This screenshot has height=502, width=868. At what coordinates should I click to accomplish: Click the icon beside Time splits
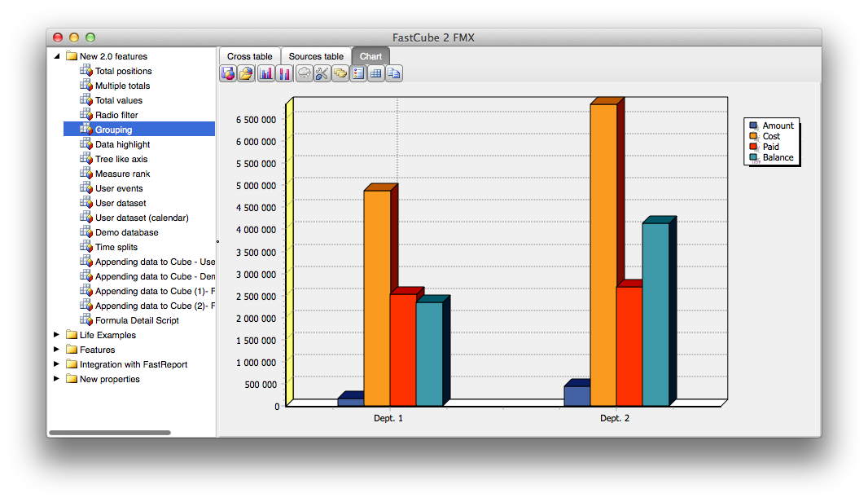point(85,247)
